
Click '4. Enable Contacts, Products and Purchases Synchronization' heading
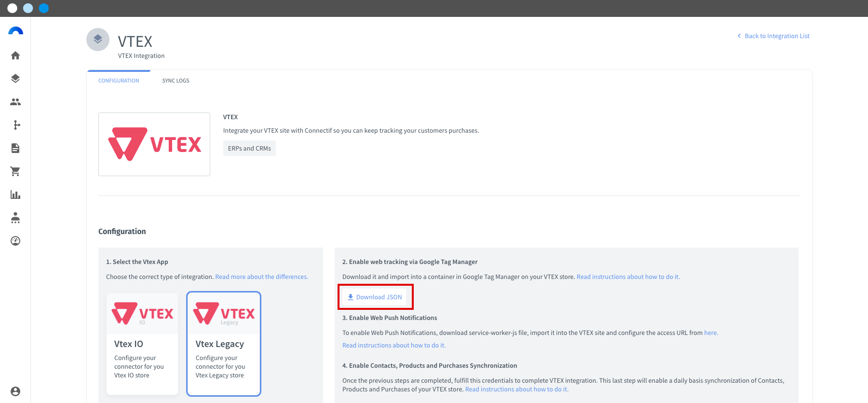430,365
